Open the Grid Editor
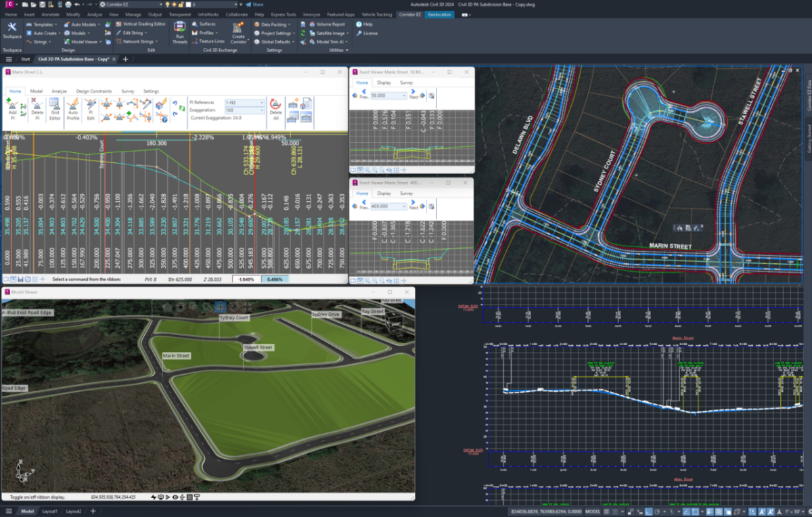Viewport: 812px width, 517px height. pos(55,110)
